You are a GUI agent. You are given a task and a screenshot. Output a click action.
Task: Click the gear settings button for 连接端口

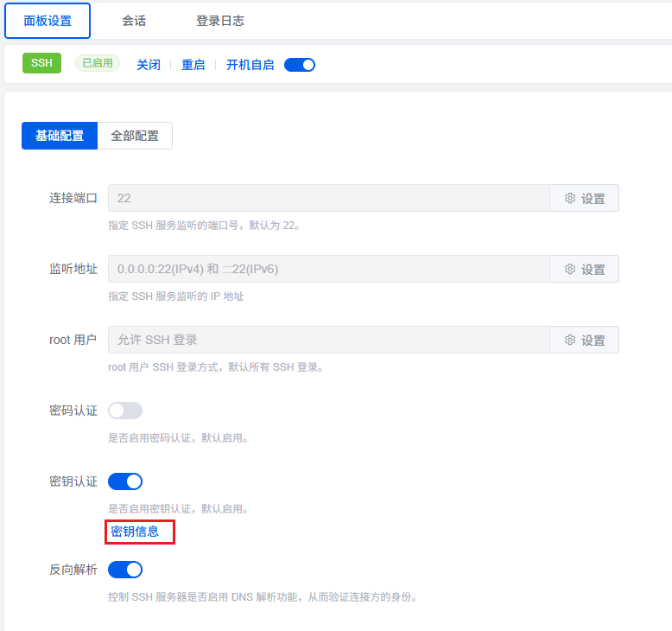tap(584, 198)
